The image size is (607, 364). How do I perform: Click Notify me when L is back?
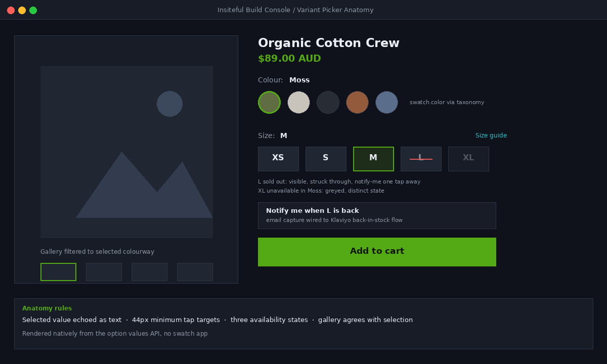(377, 215)
